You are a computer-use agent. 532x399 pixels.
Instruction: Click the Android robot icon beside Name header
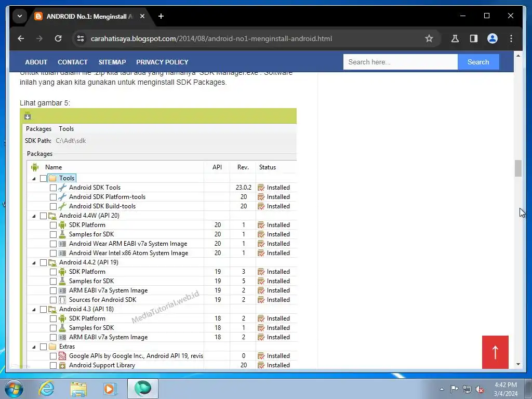pos(35,167)
